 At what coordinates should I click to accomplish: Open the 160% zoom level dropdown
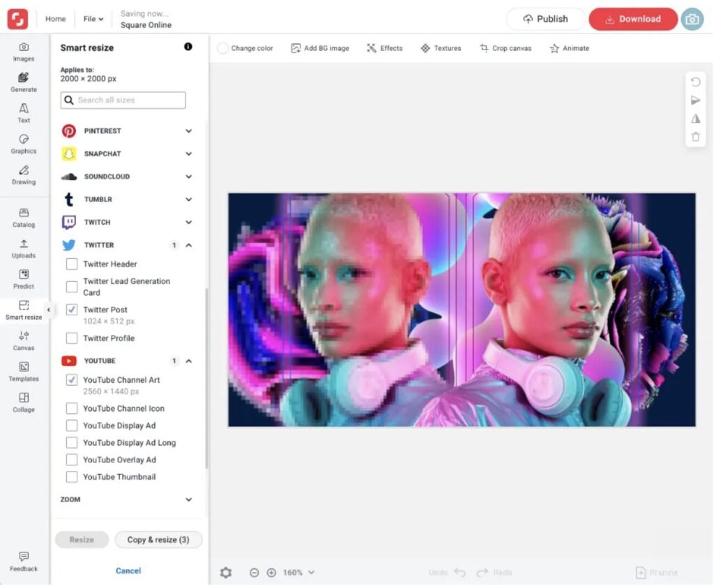click(298, 573)
